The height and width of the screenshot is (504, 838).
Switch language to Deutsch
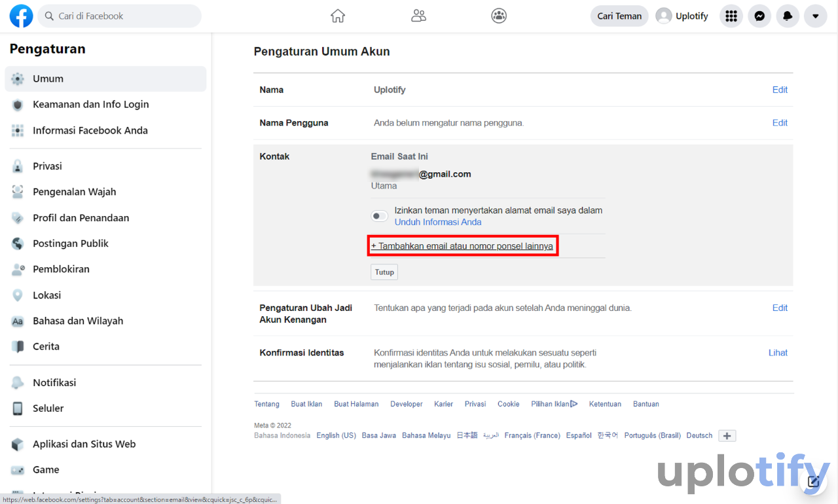(x=699, y=435)
